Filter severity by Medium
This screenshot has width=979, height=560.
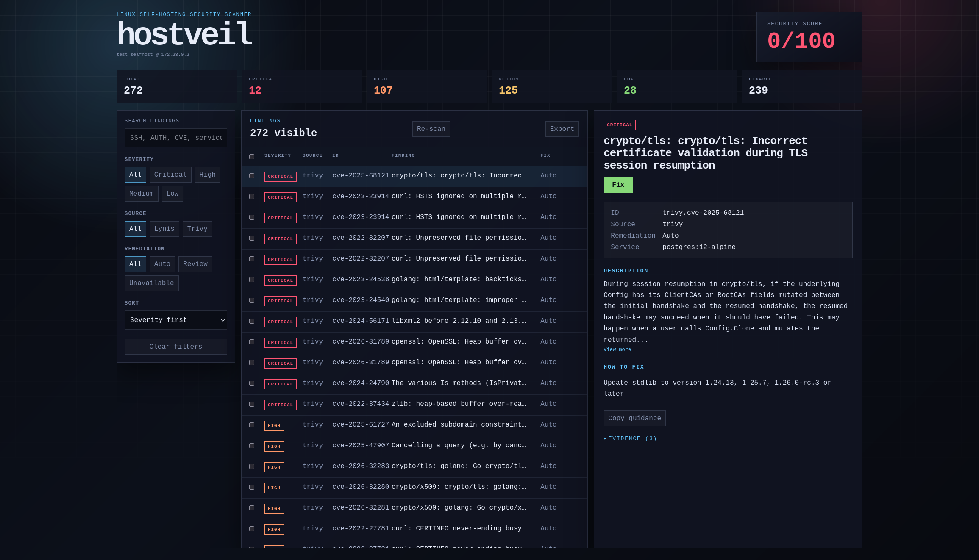point(142,194)
